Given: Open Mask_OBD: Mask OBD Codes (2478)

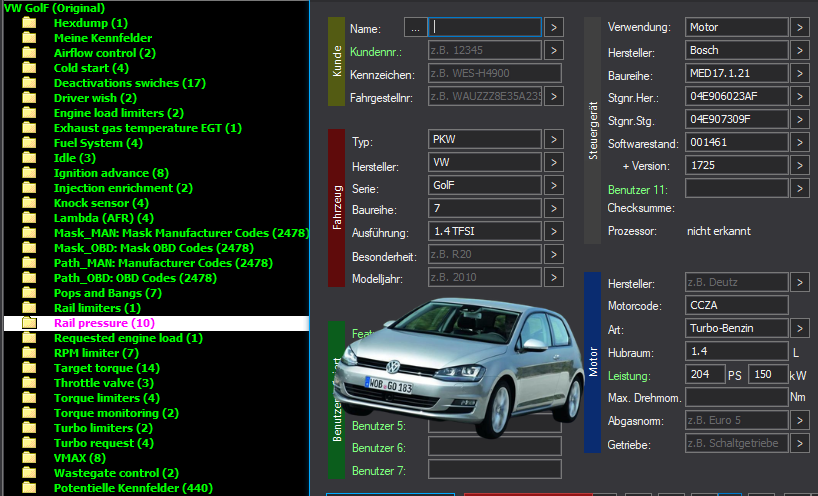Looking at the screenshot, I should click(154, 248).
